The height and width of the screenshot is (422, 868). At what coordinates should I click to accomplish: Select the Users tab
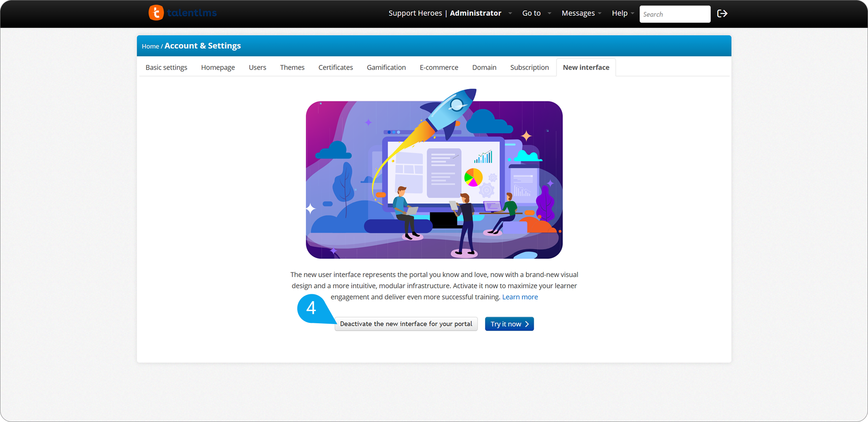pyautogui.click(x=257, y=67)
